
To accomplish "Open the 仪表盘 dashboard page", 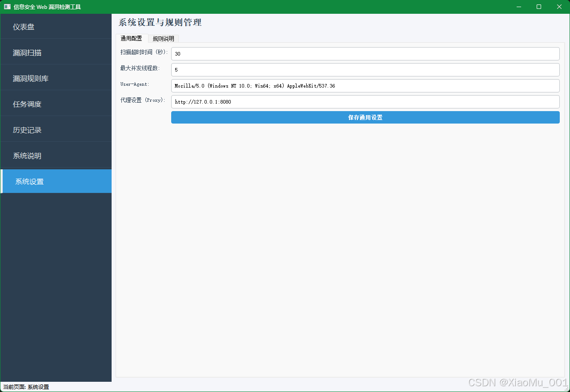I will point(56,27).
